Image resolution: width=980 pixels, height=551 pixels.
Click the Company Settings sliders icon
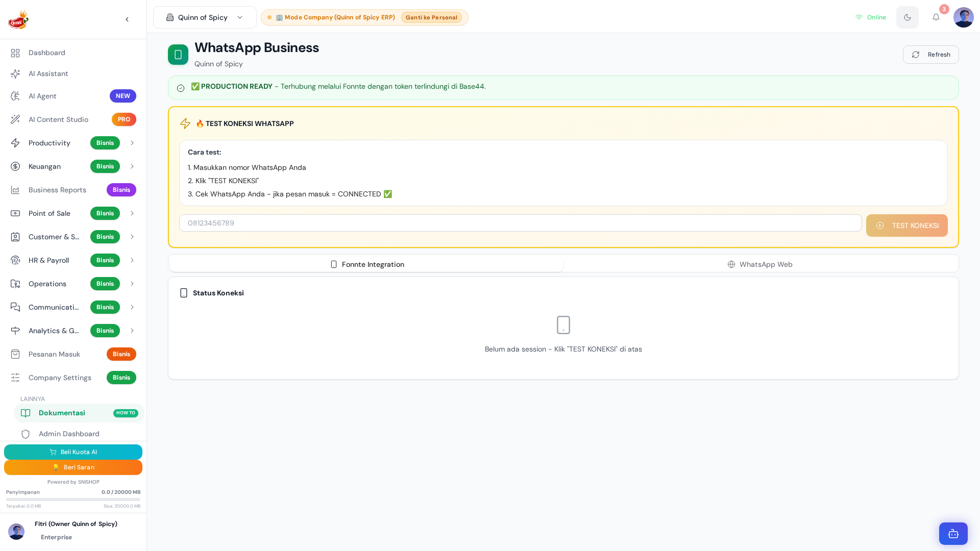tap(15, 378)
